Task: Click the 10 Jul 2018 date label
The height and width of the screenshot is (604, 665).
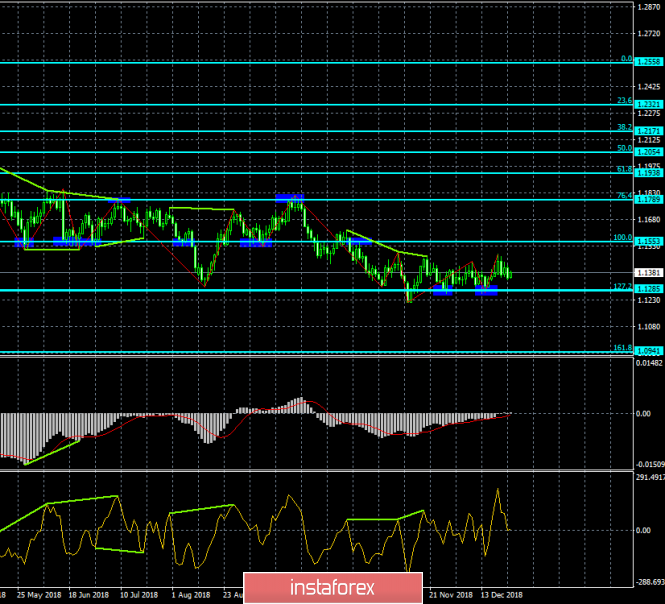Action: pos(139,595)
